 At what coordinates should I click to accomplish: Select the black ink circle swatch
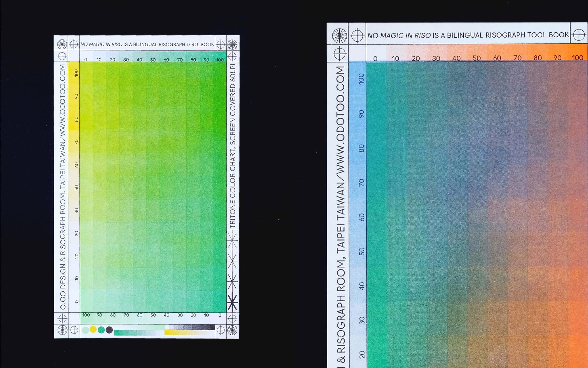coord(109,330)
